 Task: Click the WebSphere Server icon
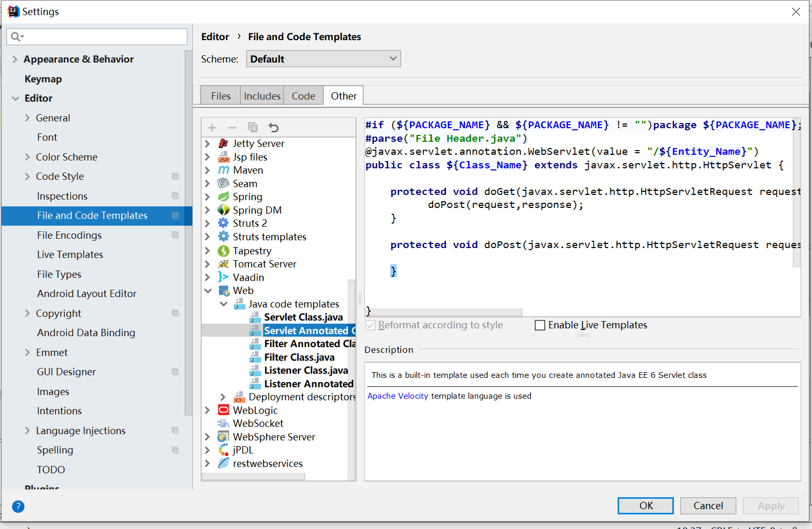(224, 437)
